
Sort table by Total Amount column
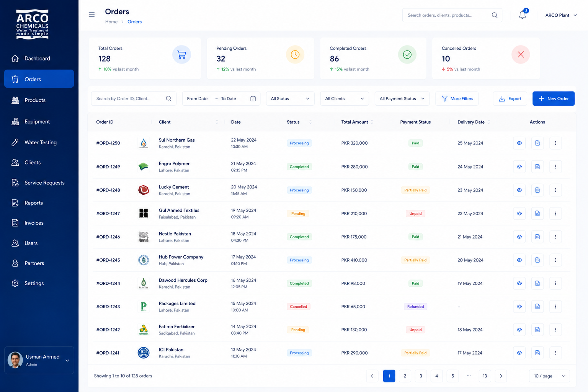(x=372, y=122)
